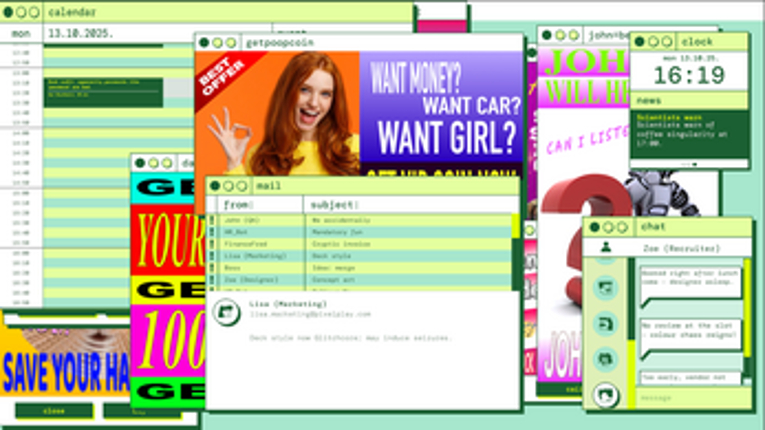Image resolution: width=765 pixels, height=430 pixels.
Task: Click the priority flag icon on FinanceFeed row
Action: pos(212,244)
